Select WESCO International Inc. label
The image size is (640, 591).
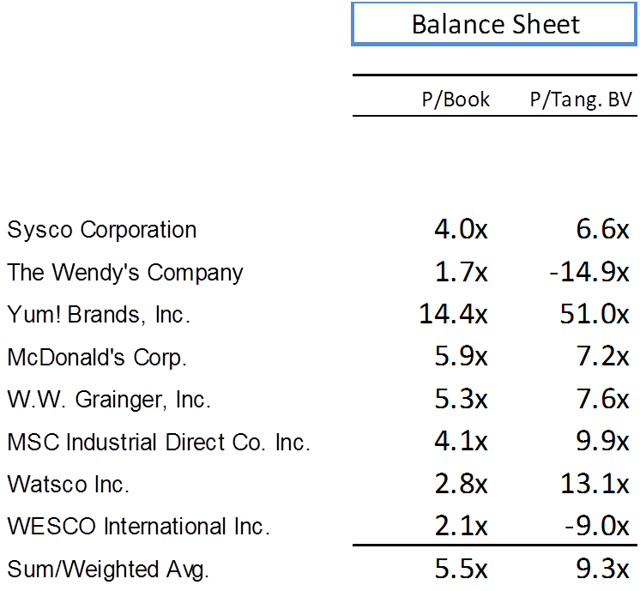click(139, 527)
